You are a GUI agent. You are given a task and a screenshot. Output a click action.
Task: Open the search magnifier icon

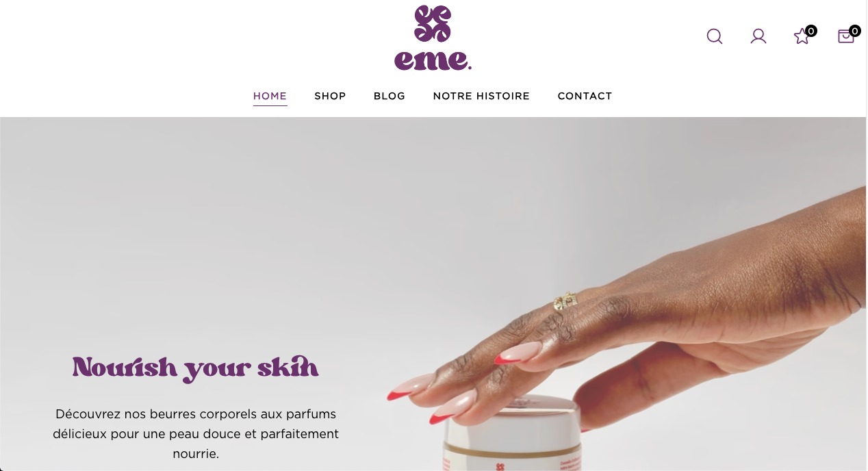pyautogui.click(x=715, y=36)
